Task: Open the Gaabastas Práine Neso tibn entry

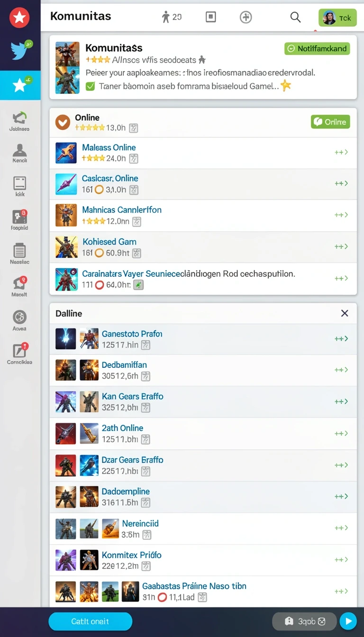Action: 194,586
